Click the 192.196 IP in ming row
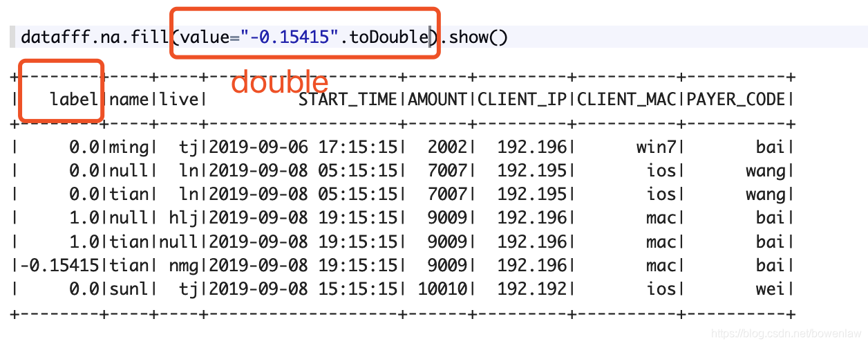The image size is (868, 346). [x=532, y=147]
